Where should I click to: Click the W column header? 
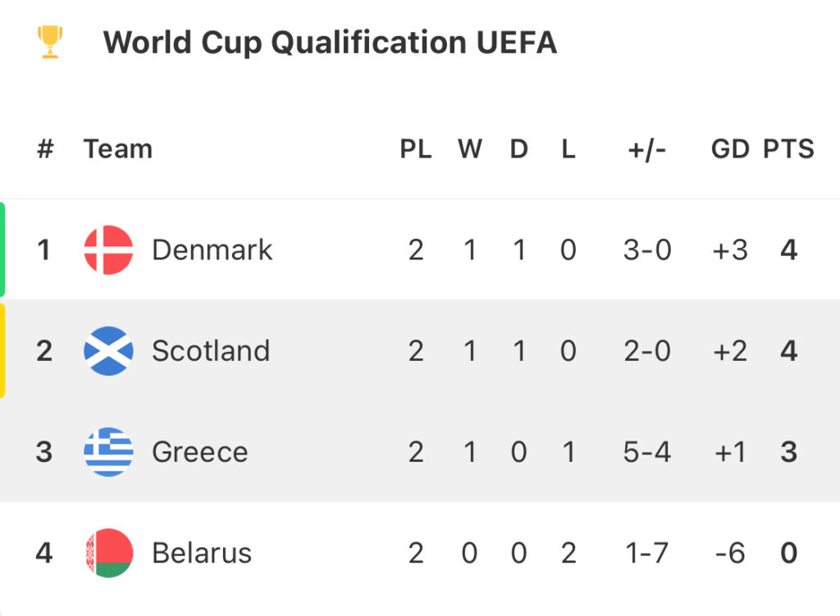[469, 149]
